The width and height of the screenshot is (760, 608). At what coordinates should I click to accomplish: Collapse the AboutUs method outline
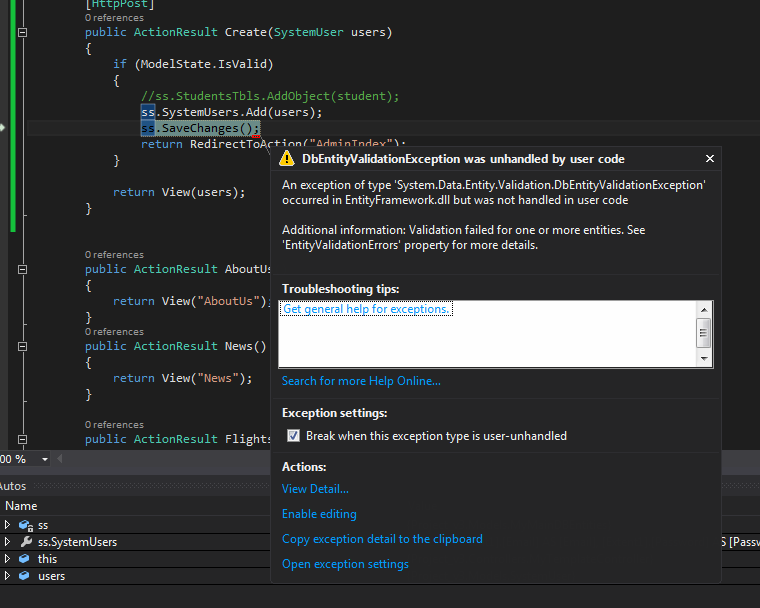22,269
